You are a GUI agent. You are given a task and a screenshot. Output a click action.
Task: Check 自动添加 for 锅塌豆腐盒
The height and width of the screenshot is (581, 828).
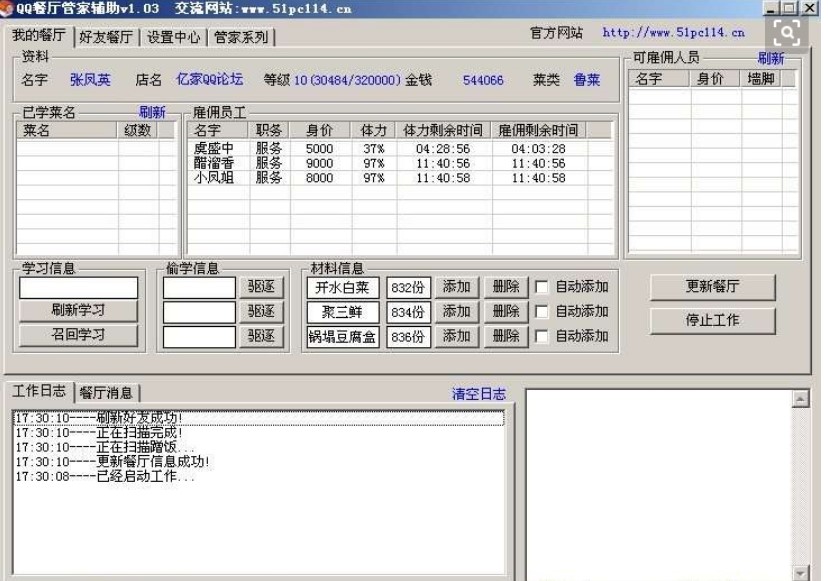pos(541,337)
